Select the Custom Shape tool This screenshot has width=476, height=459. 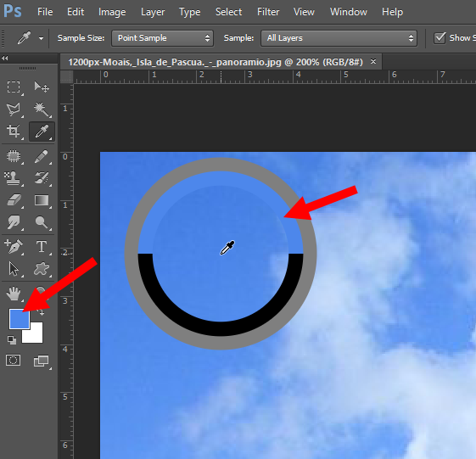42,269
